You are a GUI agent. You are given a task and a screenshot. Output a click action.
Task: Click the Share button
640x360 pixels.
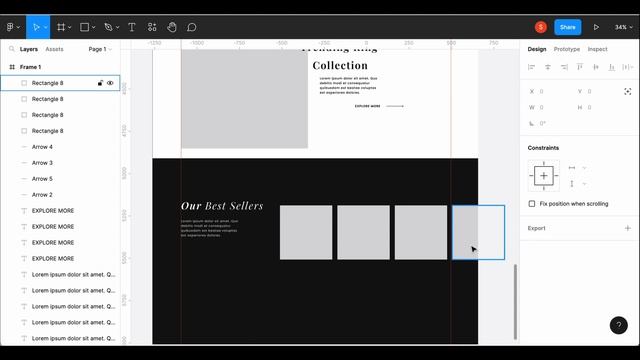point(568,27)
